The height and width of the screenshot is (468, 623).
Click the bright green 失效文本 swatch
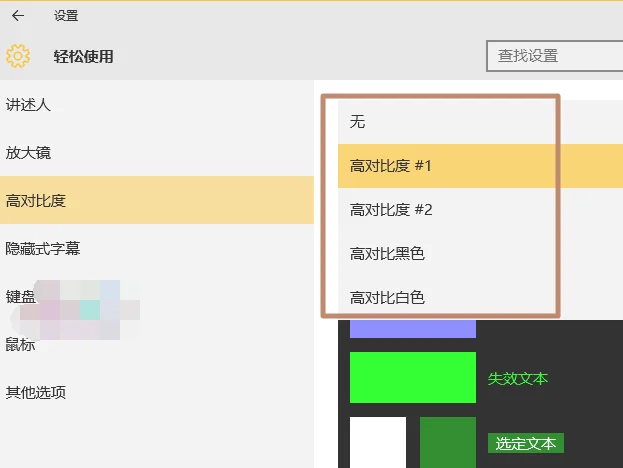tap(413, 377)
